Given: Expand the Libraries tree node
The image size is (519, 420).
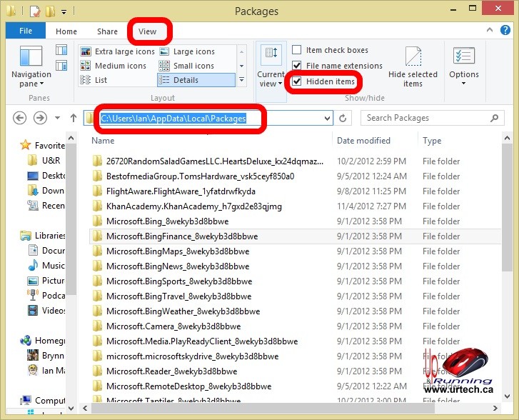Looking at the screenshot, I should click(16, 236).
